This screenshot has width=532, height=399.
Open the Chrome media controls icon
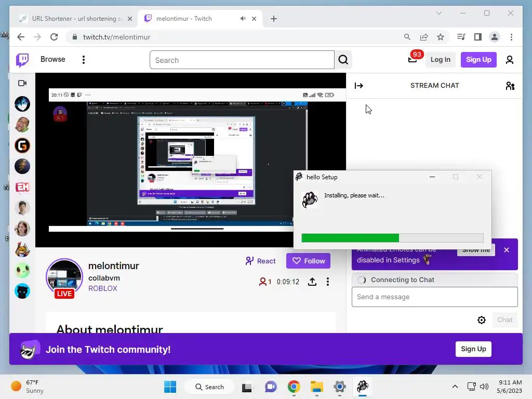point(461,37)
